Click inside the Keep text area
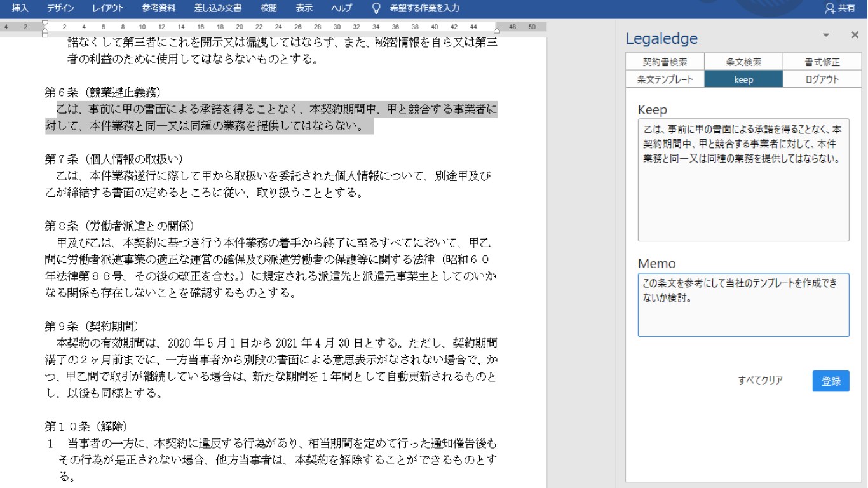 pyautogui.click(x=743, y=180)
